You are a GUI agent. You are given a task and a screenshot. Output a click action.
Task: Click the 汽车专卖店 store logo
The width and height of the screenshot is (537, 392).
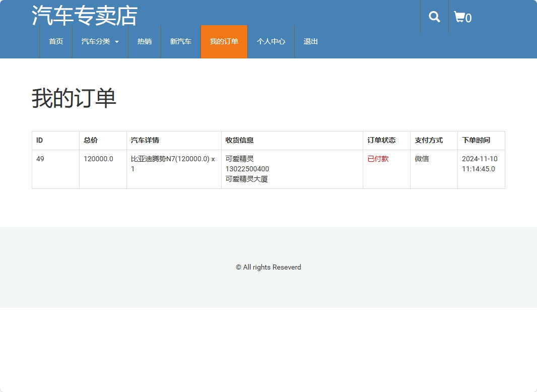(84, 17)
